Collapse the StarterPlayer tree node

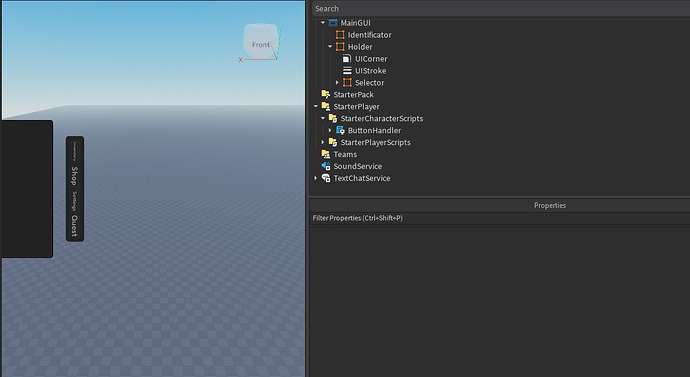[x=316, y=106]
